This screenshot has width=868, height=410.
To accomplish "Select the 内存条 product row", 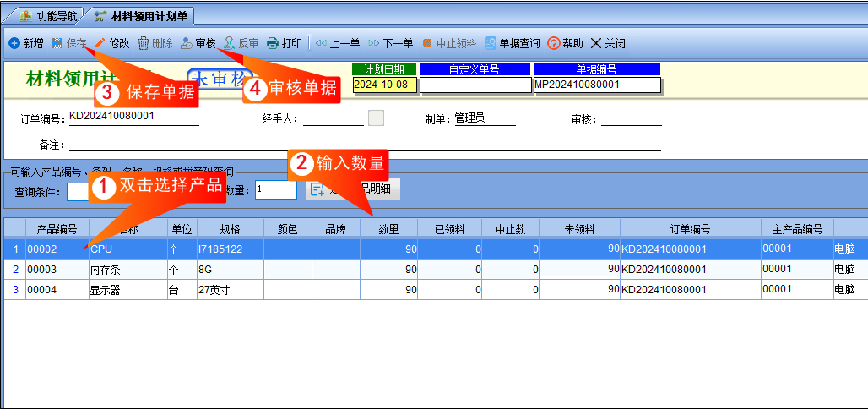I will tap(433, 270).
